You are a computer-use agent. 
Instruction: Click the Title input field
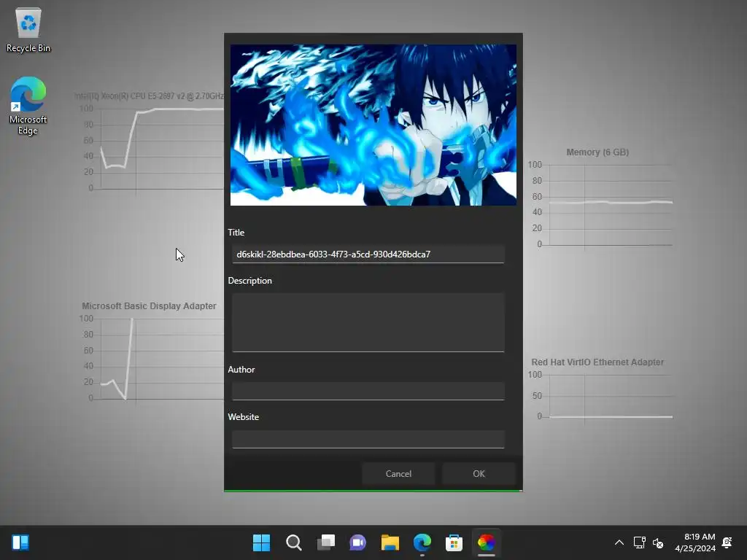click(368, 254)
